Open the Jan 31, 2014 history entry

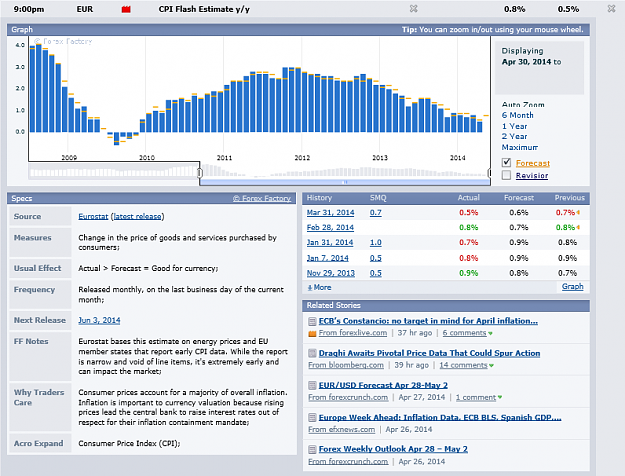click(x=330, y=242)
